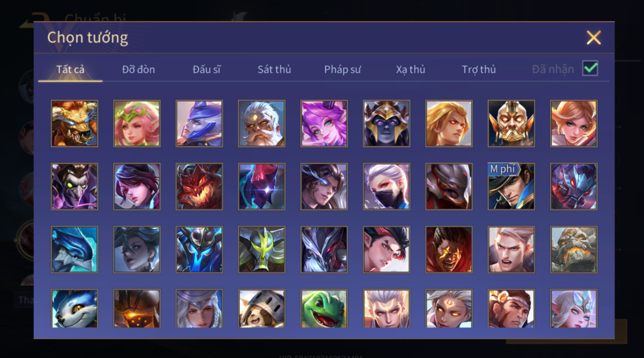
Task: Pick the blue fox hero portrait
Action: pos(74,308)
